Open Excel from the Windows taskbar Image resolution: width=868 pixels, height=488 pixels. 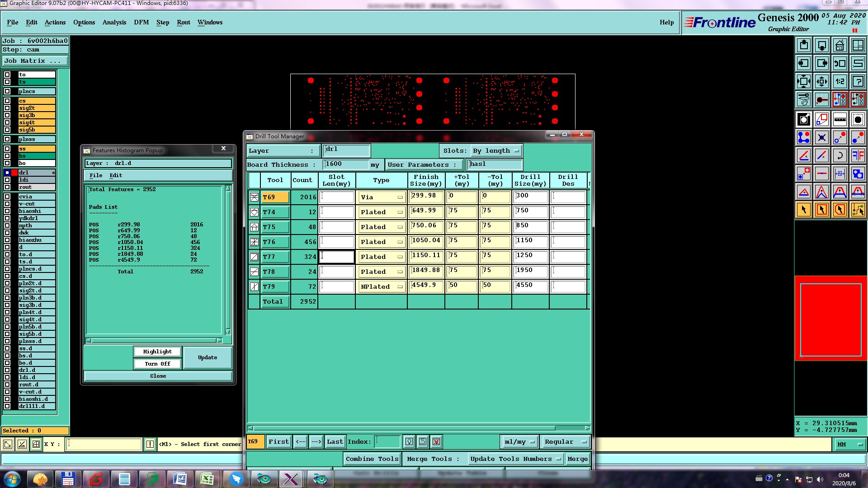(207, 479)
